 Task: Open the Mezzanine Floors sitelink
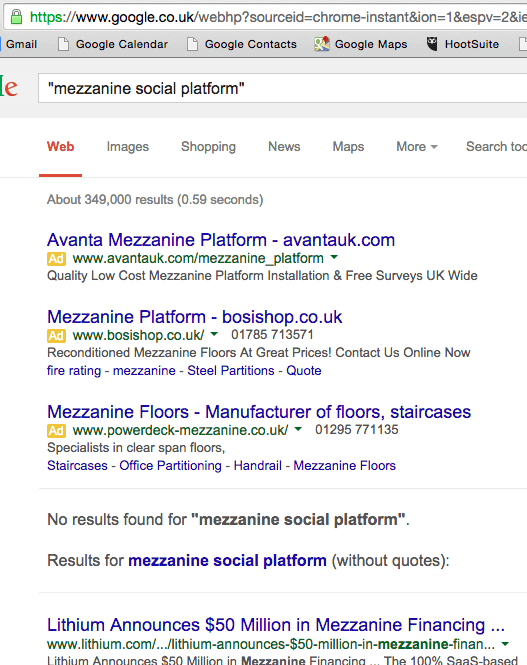345,466
